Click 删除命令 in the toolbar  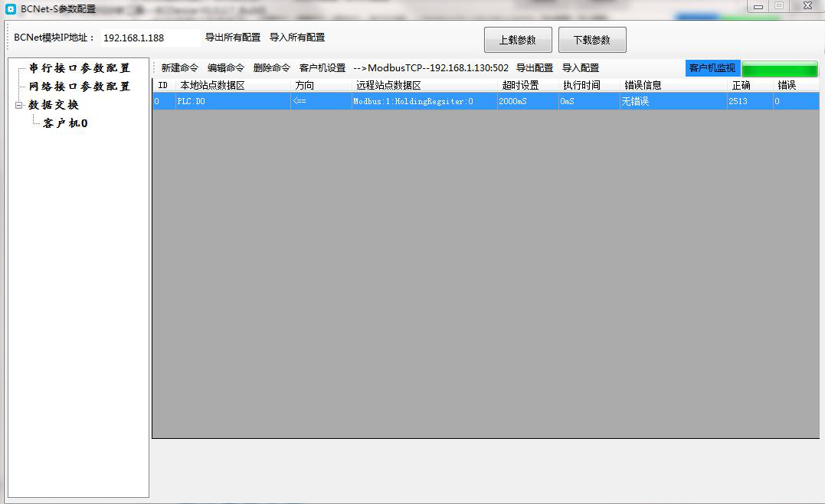[x=271, y=68]
